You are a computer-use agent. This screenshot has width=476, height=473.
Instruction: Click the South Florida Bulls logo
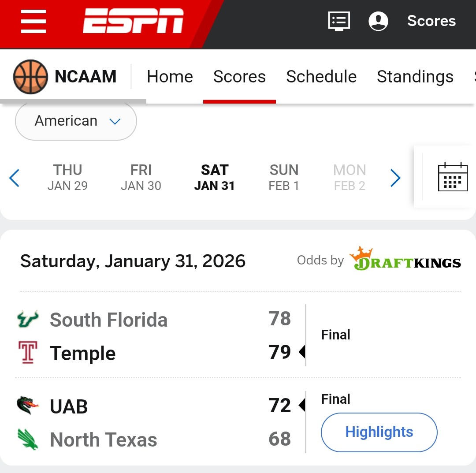coord(27,319)
